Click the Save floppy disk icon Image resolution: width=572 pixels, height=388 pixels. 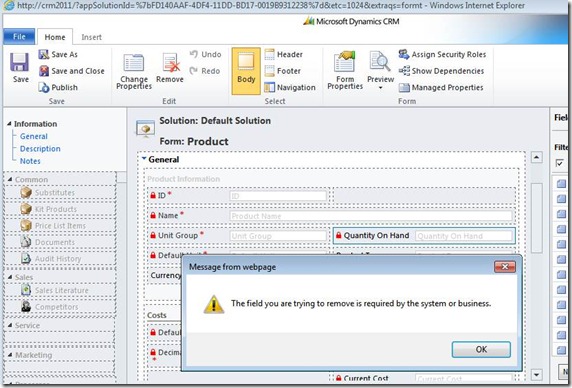[19, 62]
